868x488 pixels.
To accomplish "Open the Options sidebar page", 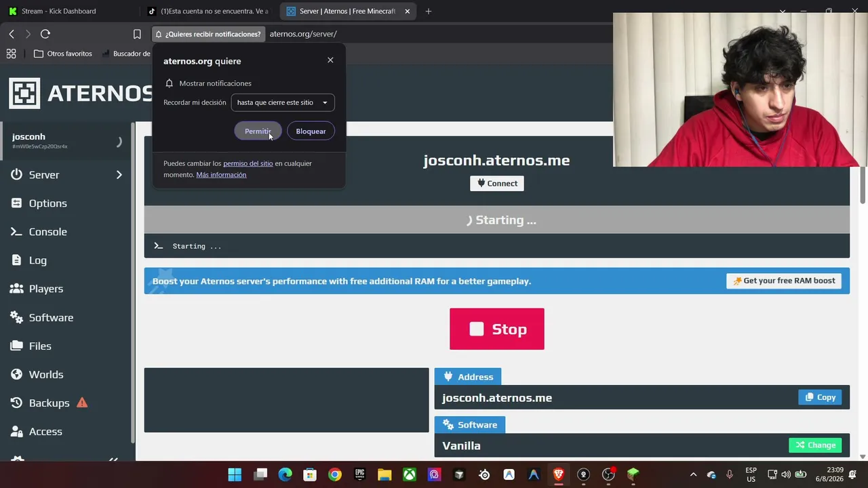I will pos(47,203).
